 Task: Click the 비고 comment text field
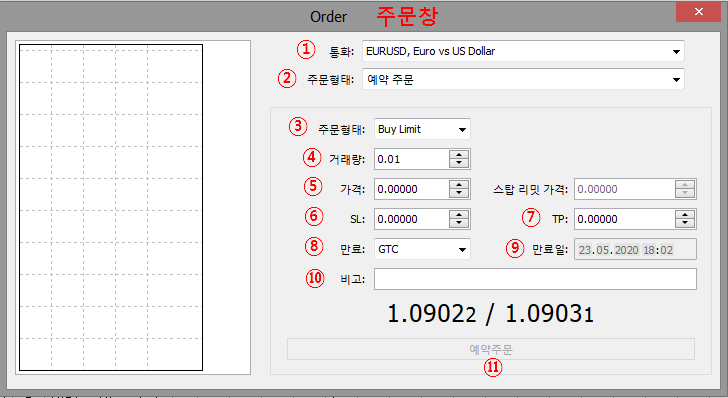(x=535, y=279)
